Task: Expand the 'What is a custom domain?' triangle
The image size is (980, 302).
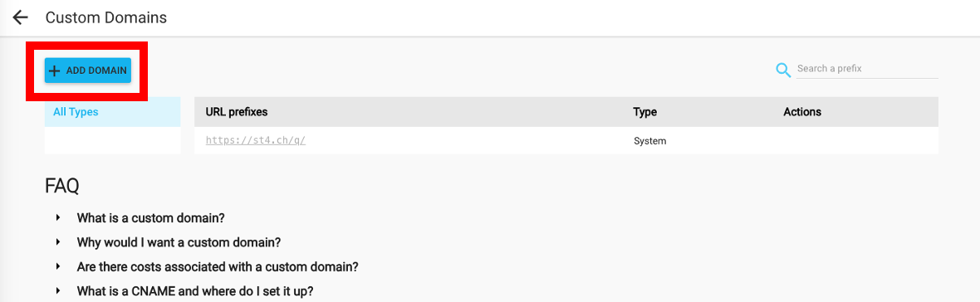Action: pyautogui.click(x=57, y=217)
